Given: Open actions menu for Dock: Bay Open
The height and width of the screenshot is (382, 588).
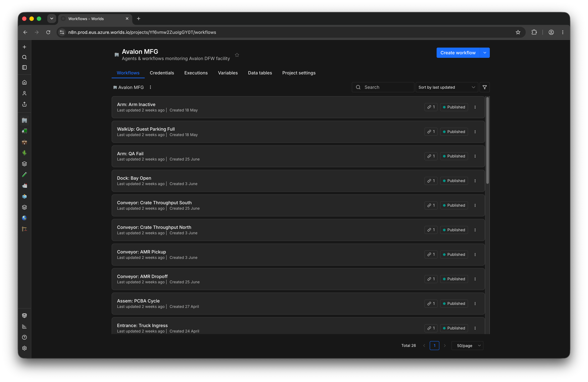Looking at the screenshot, I should [475, 181].
